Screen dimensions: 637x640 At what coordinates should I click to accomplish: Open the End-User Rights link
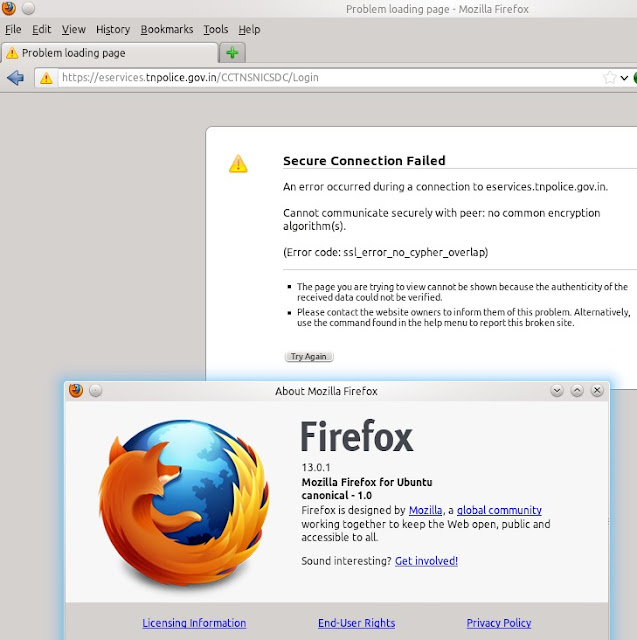[357, 623]
